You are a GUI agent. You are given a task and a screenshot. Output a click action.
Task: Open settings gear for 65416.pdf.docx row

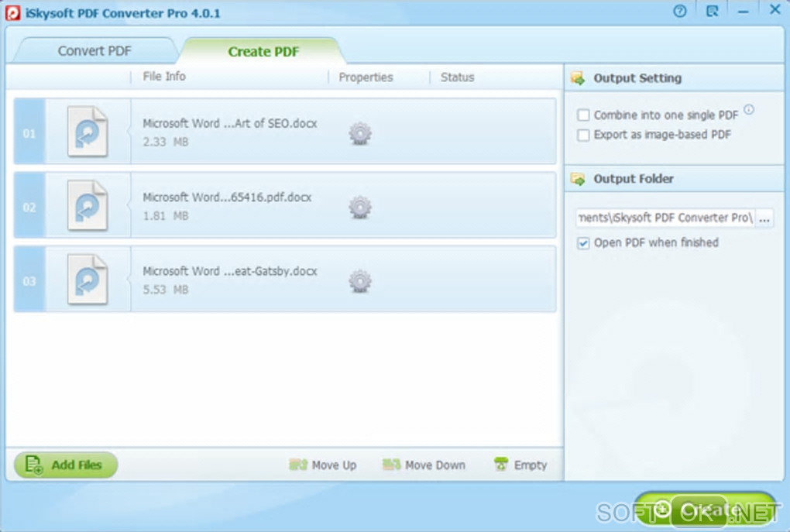pos(360,208)
